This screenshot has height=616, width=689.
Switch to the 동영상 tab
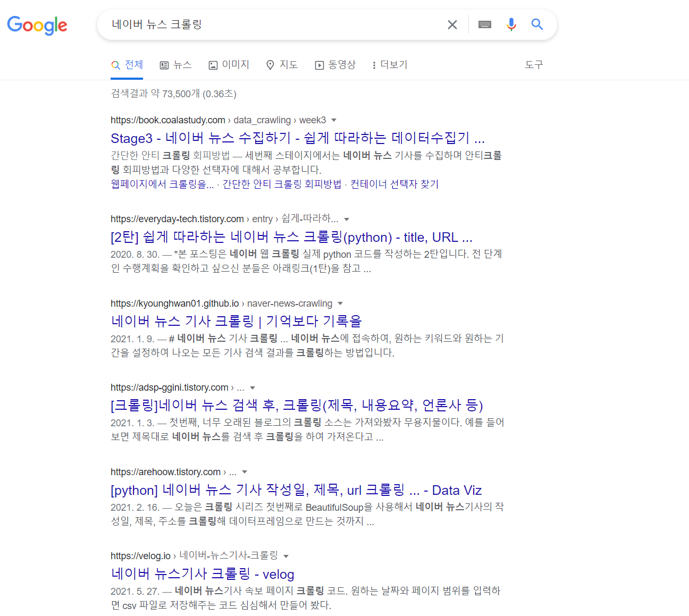click(335, 65)
